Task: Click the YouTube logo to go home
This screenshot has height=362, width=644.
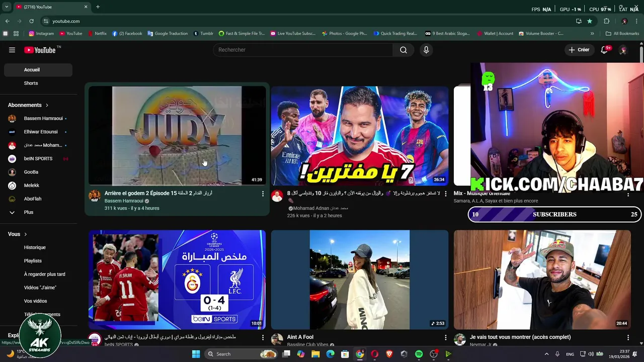Action: point(40,50)
